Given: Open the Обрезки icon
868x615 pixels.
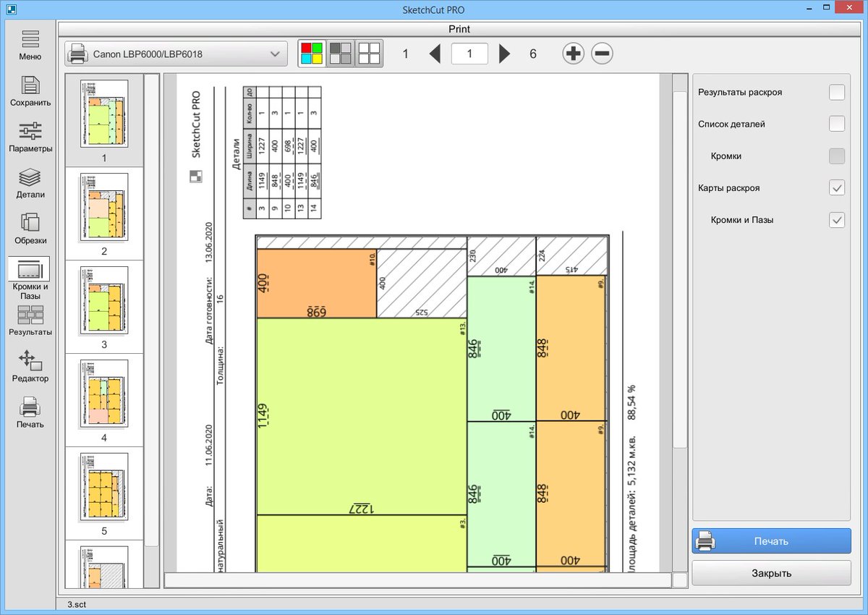Looking at the screenshot, I should [x=30, y=223].
